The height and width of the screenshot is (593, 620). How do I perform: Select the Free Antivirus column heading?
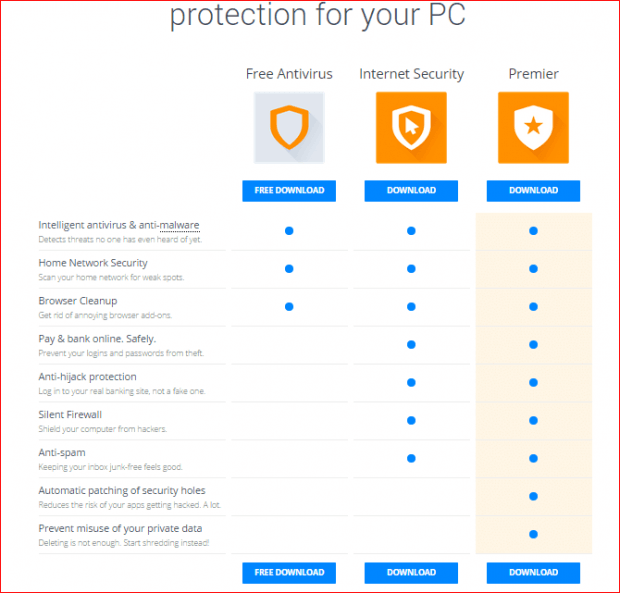click(x=289, y=74)
